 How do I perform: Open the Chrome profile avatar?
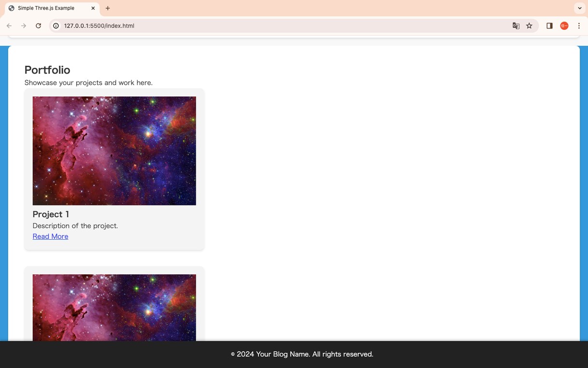(x=564, y=26)
